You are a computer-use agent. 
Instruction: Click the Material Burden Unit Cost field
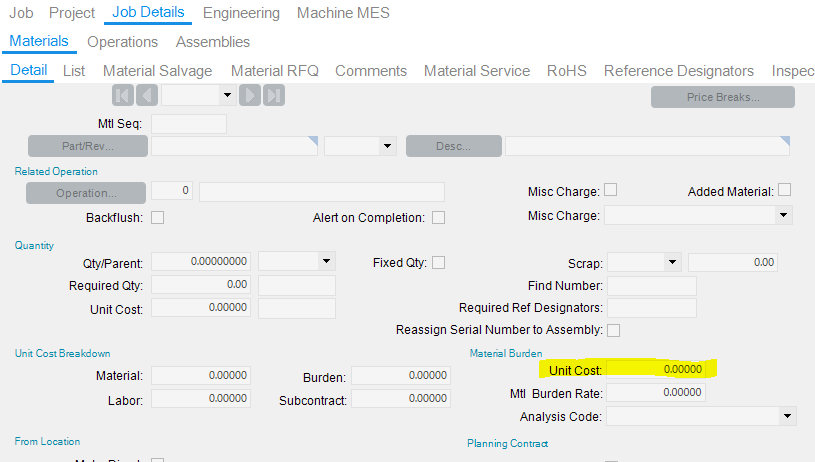pos(656,369)
